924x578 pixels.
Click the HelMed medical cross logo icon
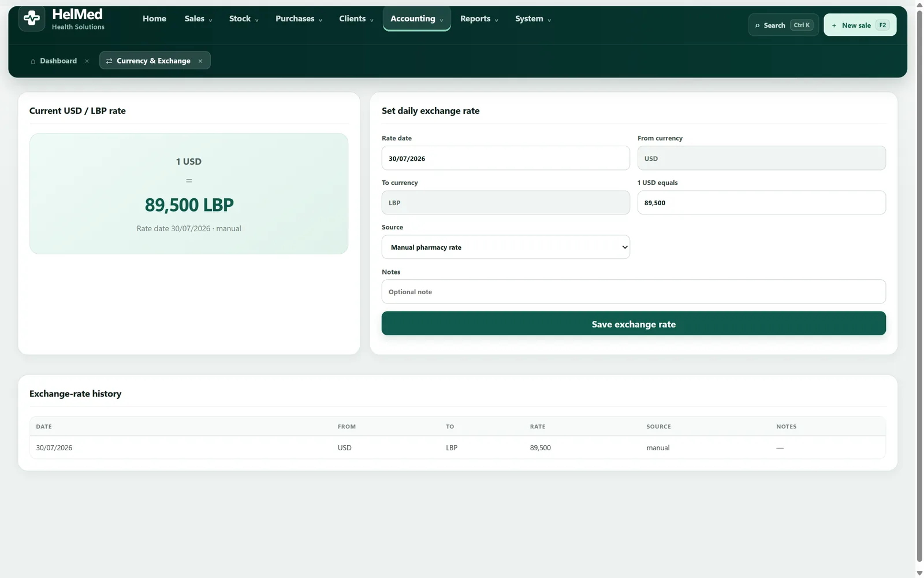(x=32, y=18)
